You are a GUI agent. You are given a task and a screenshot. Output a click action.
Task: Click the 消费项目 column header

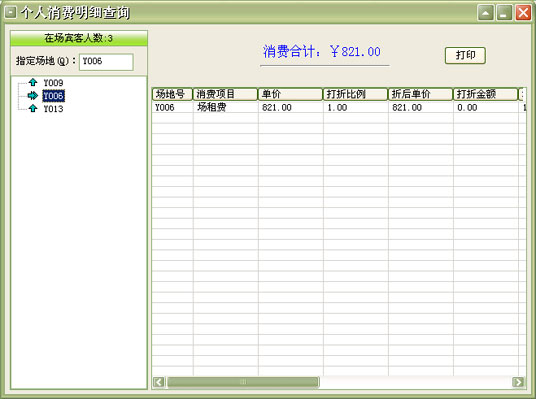pos(225,94)
